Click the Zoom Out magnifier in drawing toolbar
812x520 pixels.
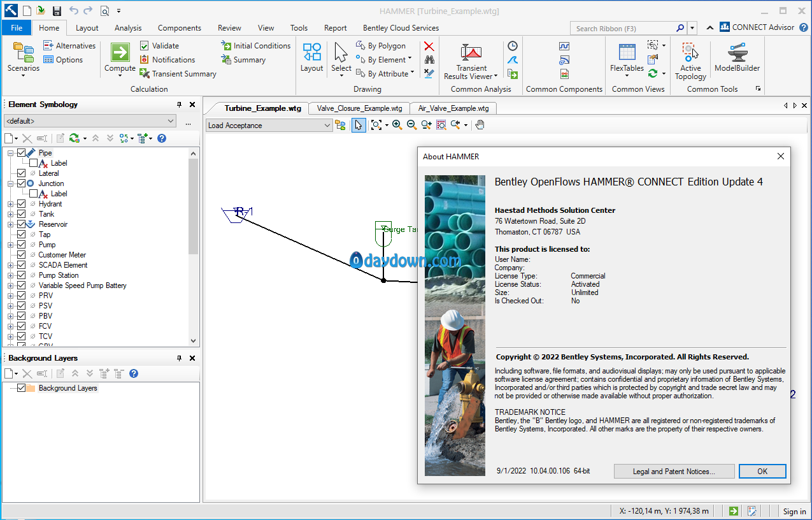411,125
